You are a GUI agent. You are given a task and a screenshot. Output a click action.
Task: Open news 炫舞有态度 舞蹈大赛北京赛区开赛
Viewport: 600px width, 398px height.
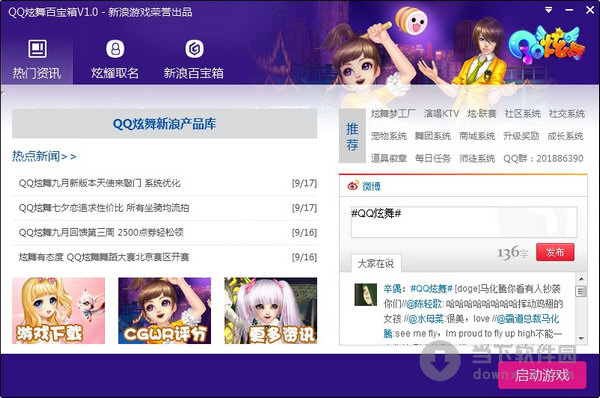[104, 257]
